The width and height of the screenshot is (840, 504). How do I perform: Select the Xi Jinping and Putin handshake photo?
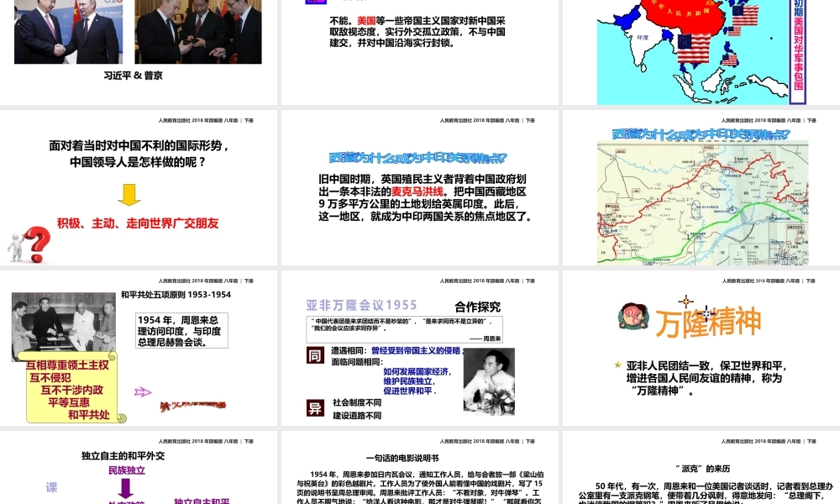(x=69, y=32)
